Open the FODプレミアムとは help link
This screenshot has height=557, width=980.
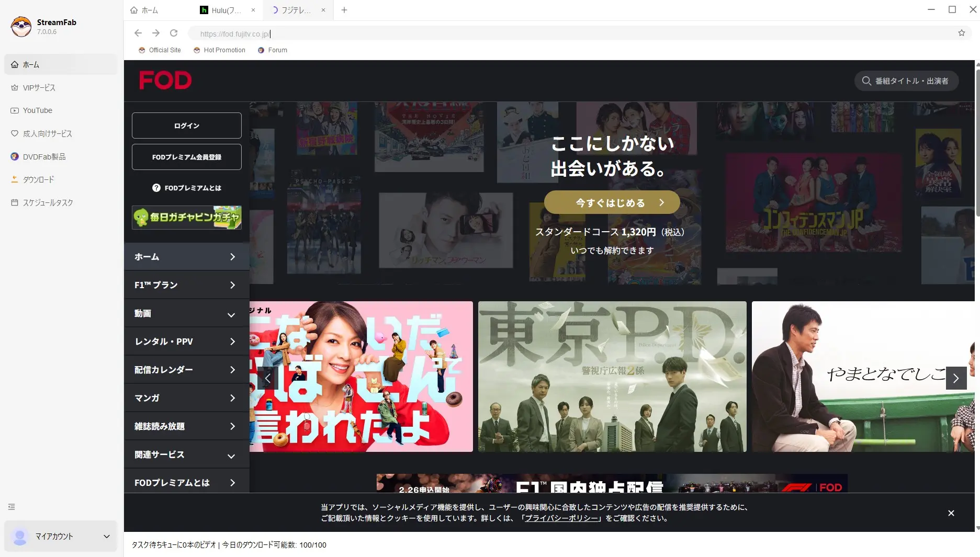[x=187, y=188]
